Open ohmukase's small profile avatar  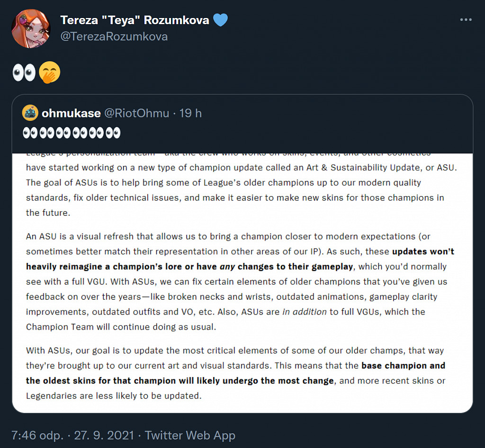[30, 113]
